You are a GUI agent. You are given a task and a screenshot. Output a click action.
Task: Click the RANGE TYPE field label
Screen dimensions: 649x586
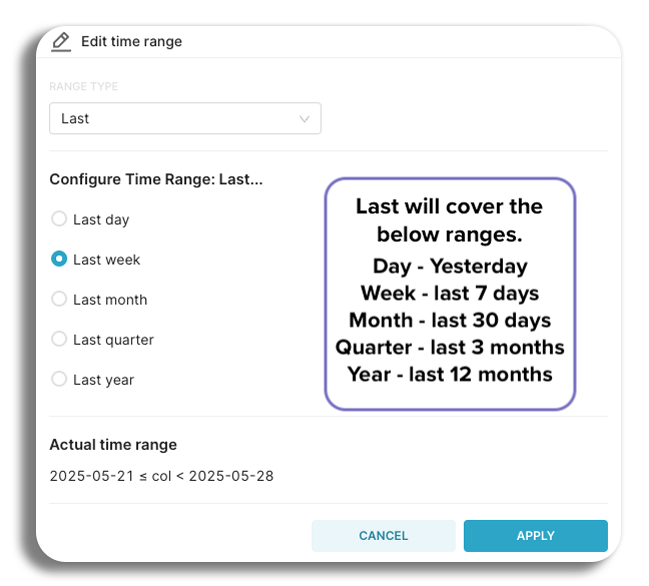tap(84, 86)
